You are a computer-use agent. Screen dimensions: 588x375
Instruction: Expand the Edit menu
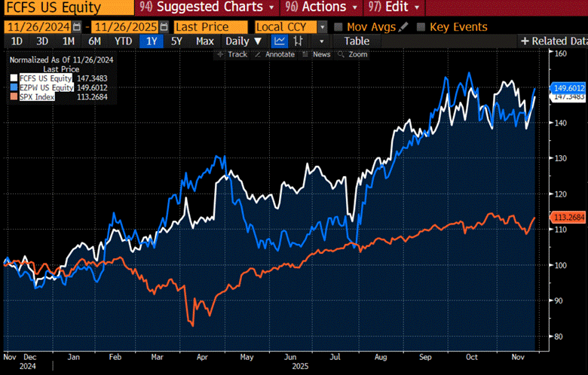394,7
